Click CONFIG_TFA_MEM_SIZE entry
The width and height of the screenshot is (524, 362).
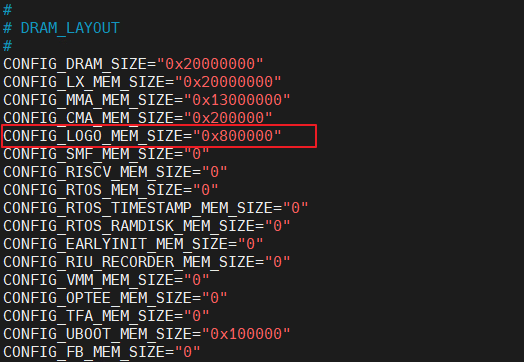106,317
